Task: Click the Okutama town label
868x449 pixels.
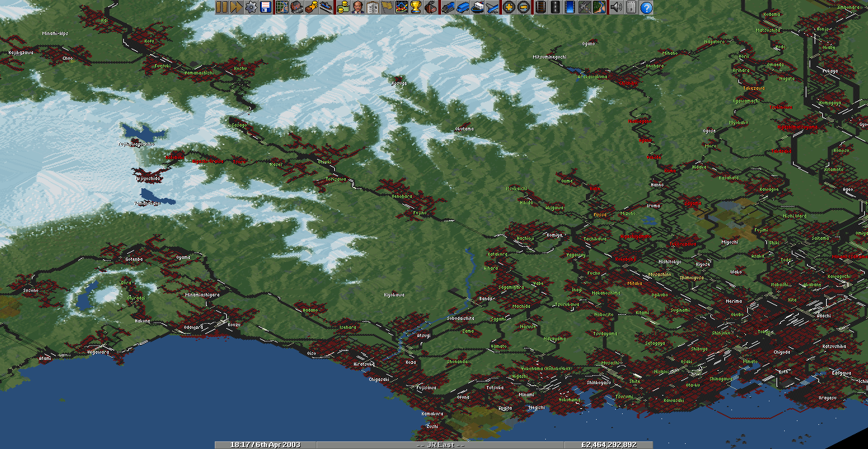Action: [x=464, y=129]
